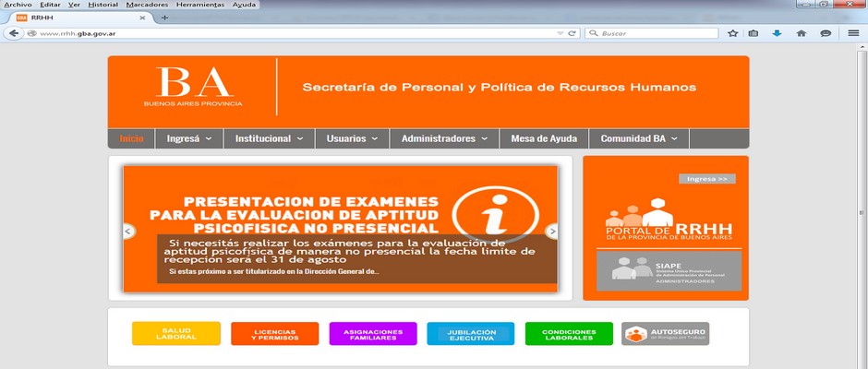Click the yellow Salud Laboral button
Image resolution: width=868 pixels, height=369 pixels.
tap(176, 334)
